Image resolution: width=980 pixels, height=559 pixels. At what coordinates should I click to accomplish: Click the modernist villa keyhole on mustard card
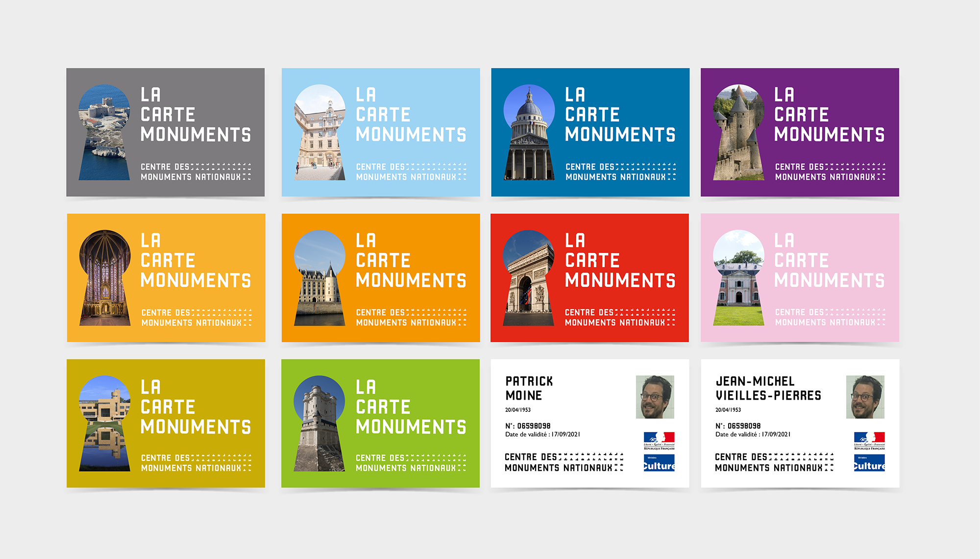[x=104, y=424]
